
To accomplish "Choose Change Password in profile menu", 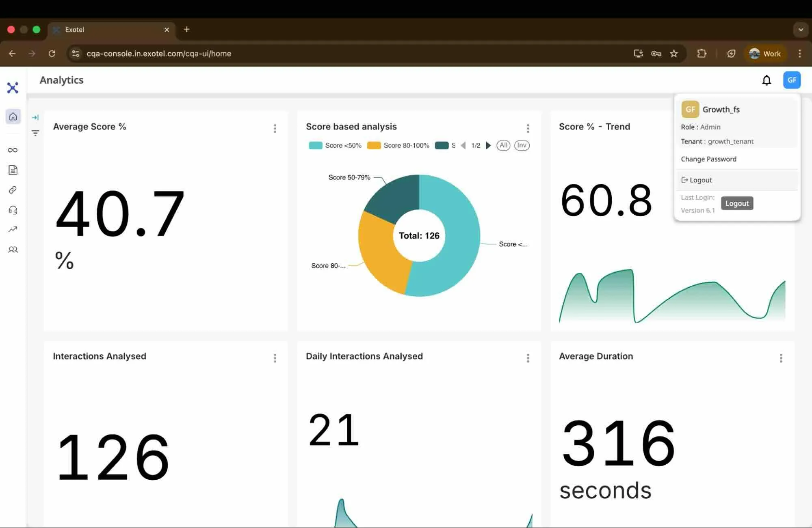I will [x=708, y=159].
